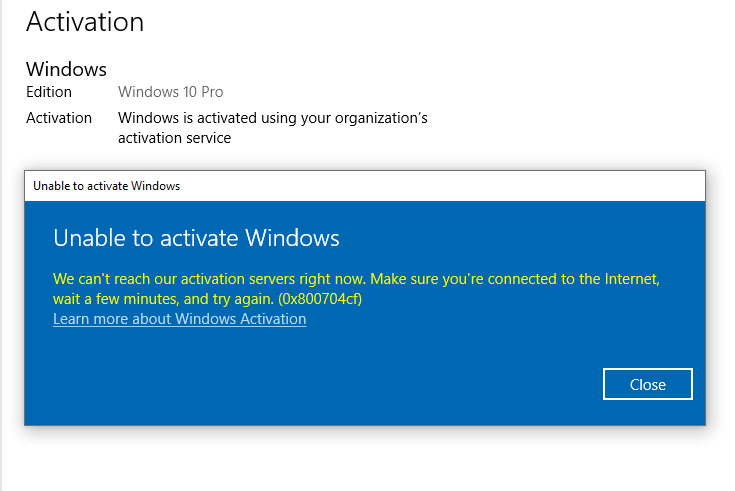Screen dimensions: 735x491
Task: Click the 'Unable to activate Windows' dialog heading
Action: point(196,238)
